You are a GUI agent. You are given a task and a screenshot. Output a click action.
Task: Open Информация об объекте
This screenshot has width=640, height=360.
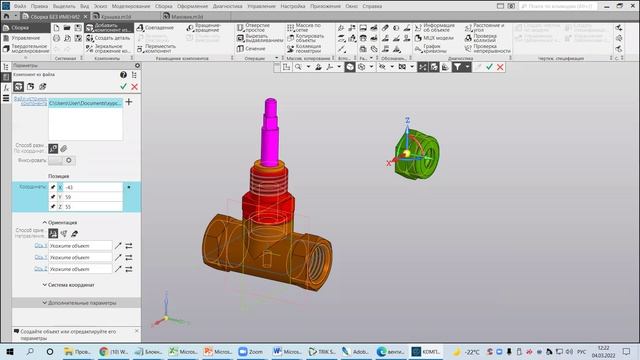click(x=435, y=28)
